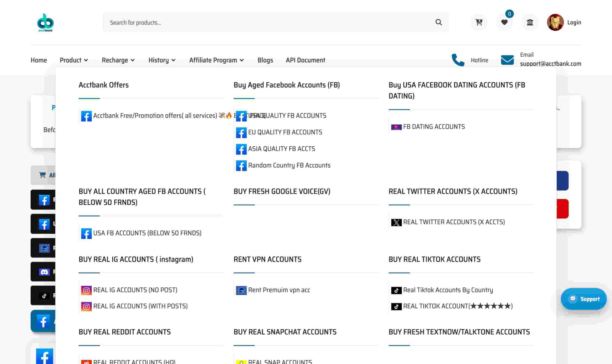
Task: Click the search magnifier icon
Action: (x=439, y=22)
